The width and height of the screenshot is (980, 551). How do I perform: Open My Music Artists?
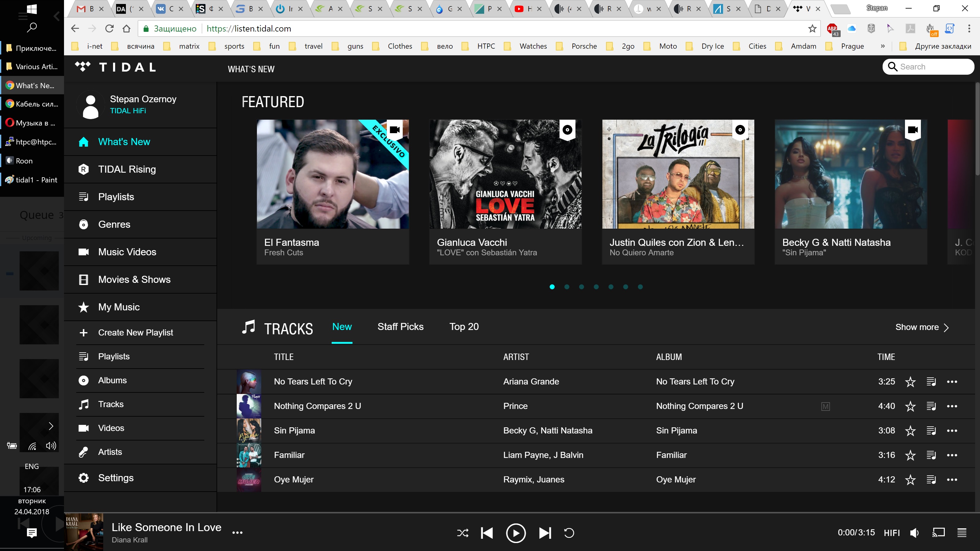click(x=140, y=452)
